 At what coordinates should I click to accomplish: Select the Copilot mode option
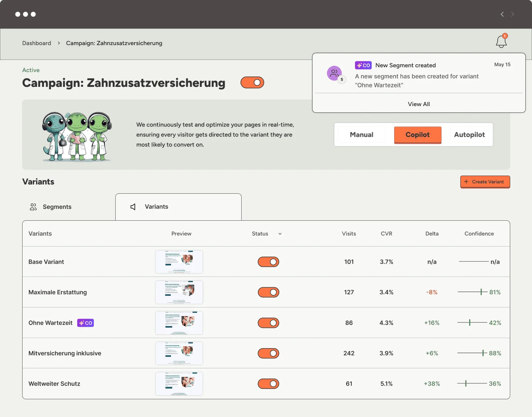(418, 135)
